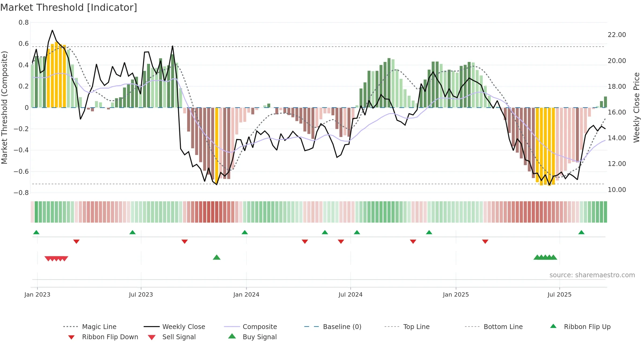The width and height of the screenshot is (644, 362).
Task: Click the Jan 2025 x-axis label
Action: tap(456, 295)
